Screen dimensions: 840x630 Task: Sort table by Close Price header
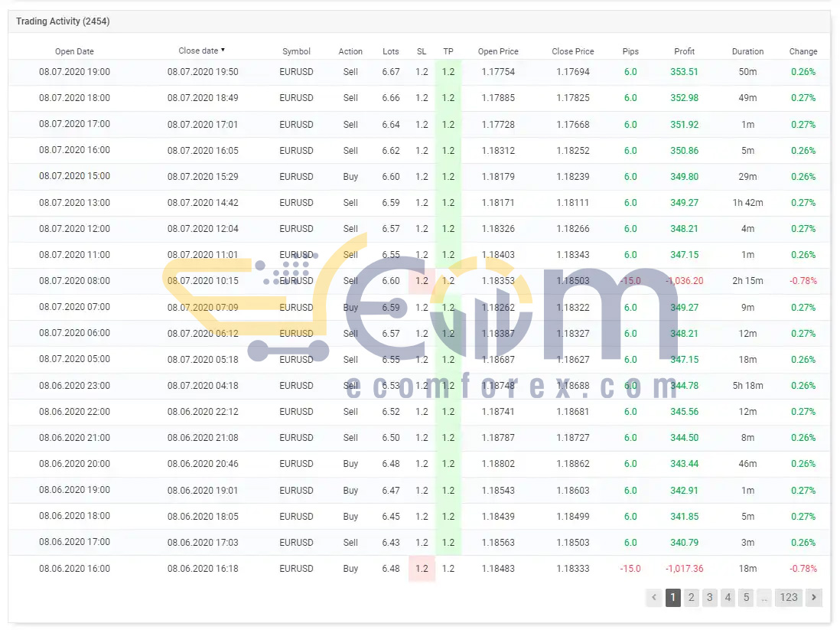point(573,51)
